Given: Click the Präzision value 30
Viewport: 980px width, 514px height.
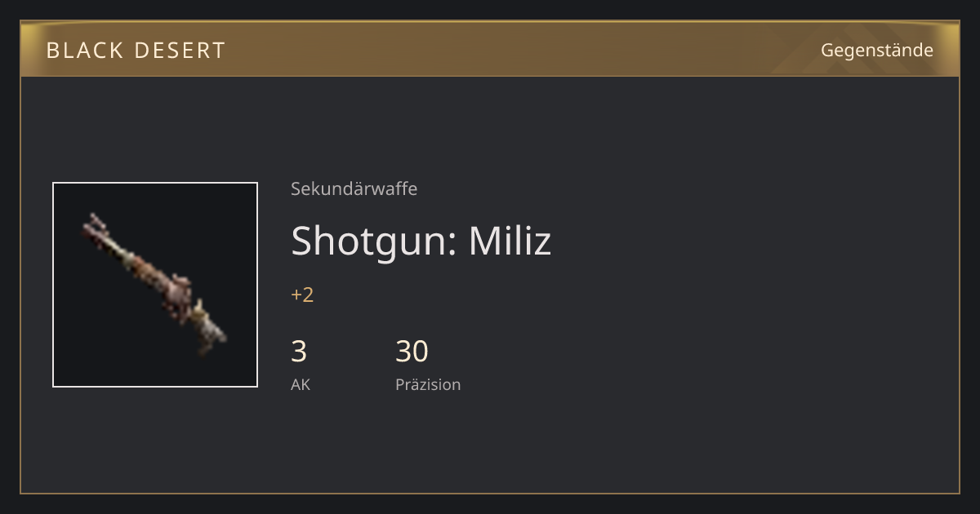Looking at the screenshot, I should pyautogui.click(x=412, y=351).
